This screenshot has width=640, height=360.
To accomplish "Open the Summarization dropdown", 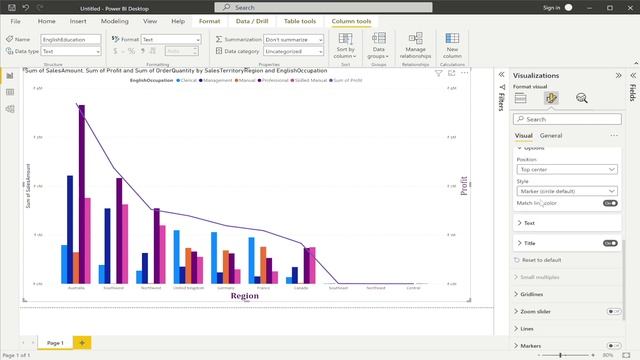I will tap(293, 40).
